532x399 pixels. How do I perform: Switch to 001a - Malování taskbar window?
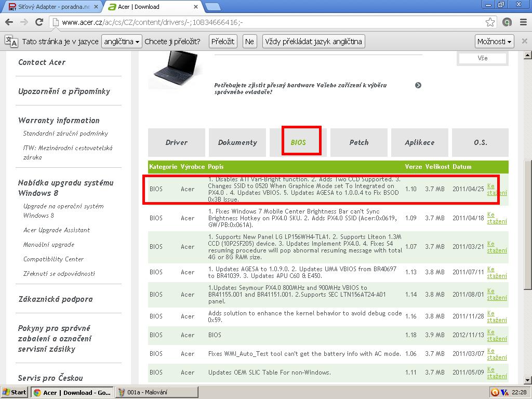[x=157, y=393]
